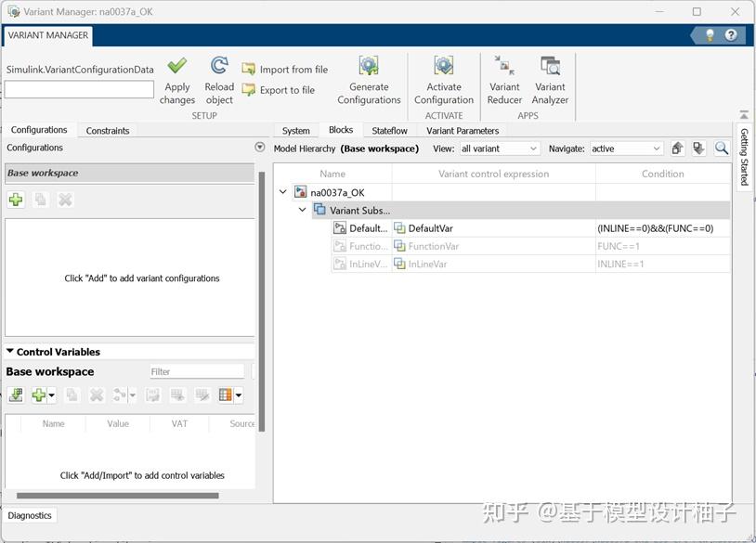Collapse the Control Variables section
The height and width of the screenshot is (543, 756).
tap(10, 351)
